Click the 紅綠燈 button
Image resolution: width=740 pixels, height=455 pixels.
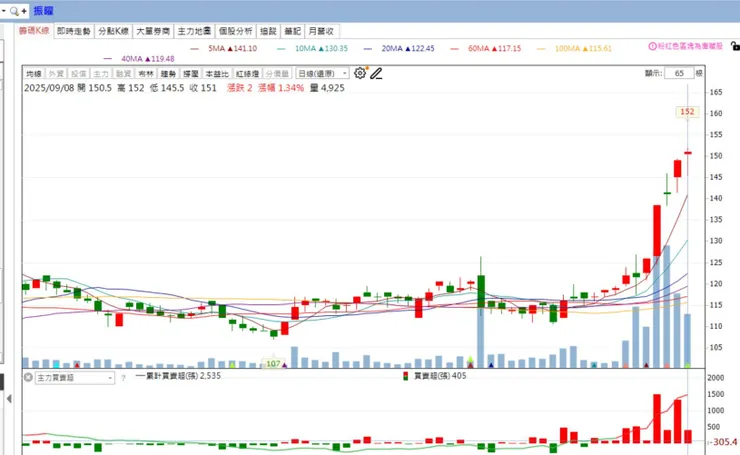pyautogui.click(x=248, y=74)
